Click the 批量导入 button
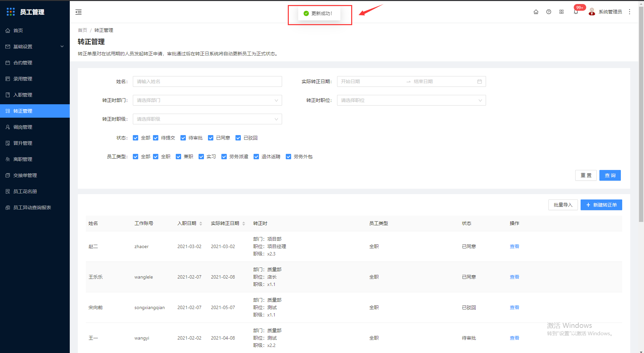Image resolution: width=644 pixels, height=353 pixels. pos(563,205)
